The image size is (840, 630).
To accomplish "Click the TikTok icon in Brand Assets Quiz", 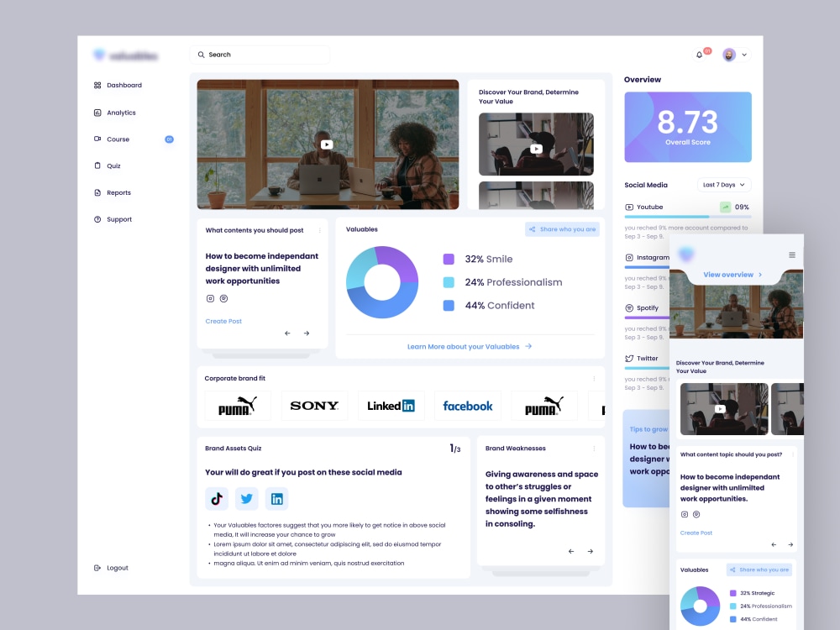I will coord(217,499).
